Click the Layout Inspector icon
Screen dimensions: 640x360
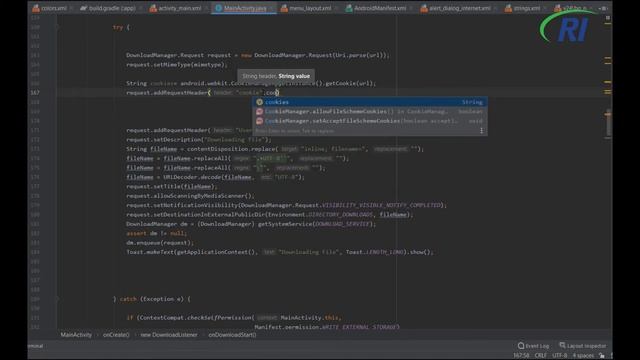562,345
